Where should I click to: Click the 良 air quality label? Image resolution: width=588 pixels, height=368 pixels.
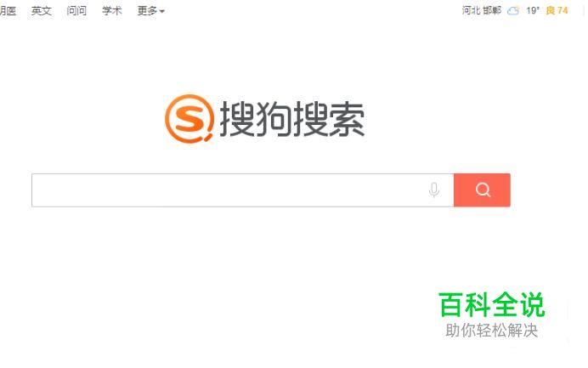point(550,10)
